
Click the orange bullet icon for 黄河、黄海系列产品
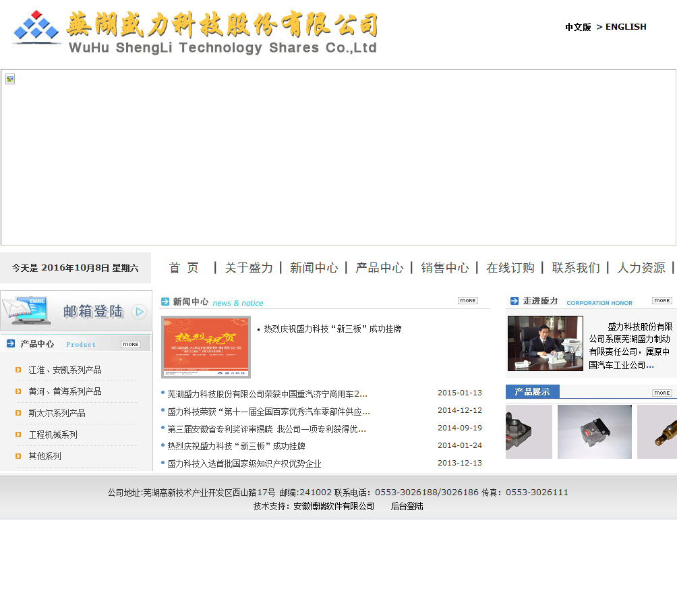[18, 391]
